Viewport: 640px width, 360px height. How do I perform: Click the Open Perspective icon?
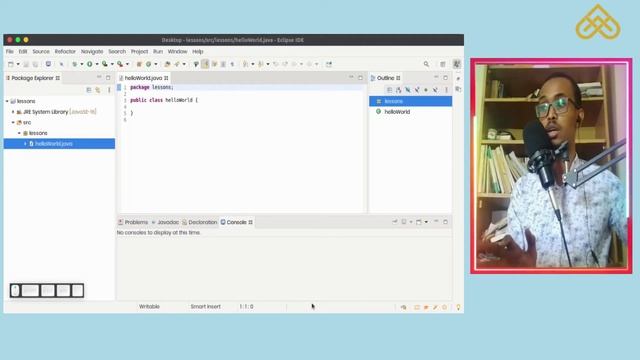click(x=443, y=64)
